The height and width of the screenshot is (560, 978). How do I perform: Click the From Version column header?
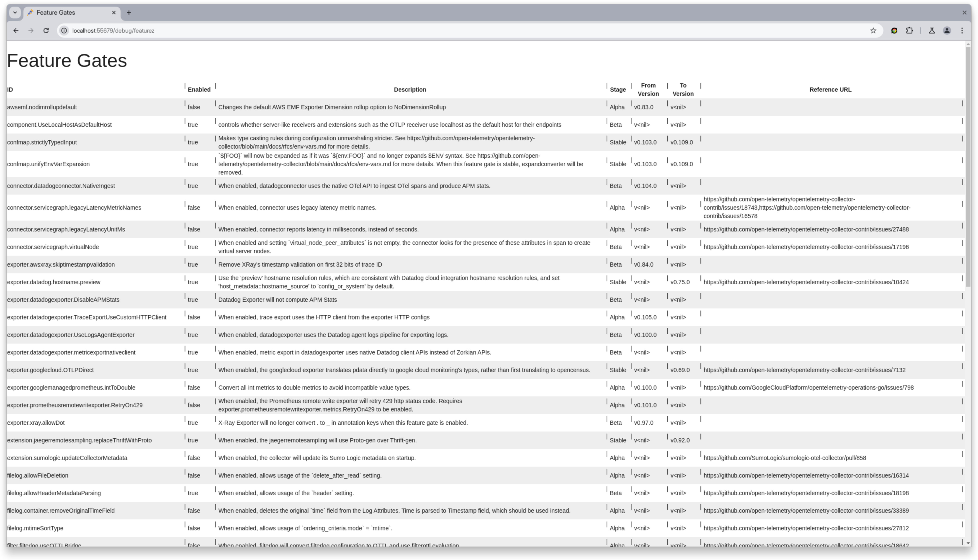click(x=648, y=90)
